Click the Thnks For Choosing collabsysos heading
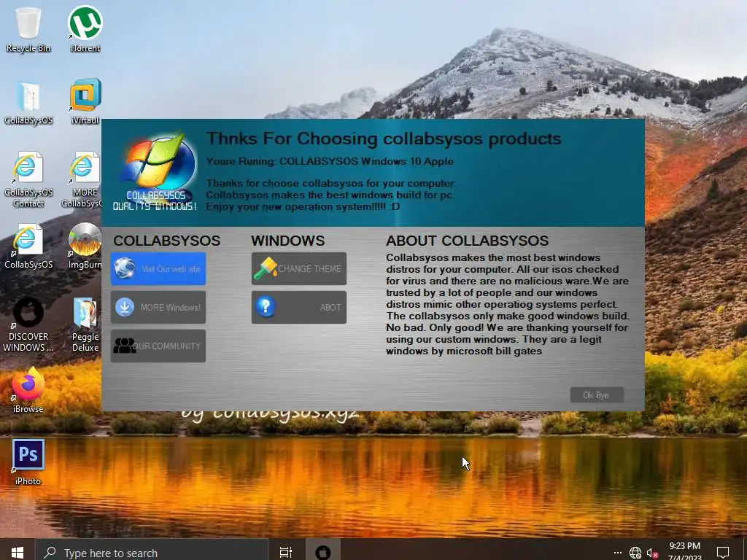The image size is (747, 560). click(384, 139)
